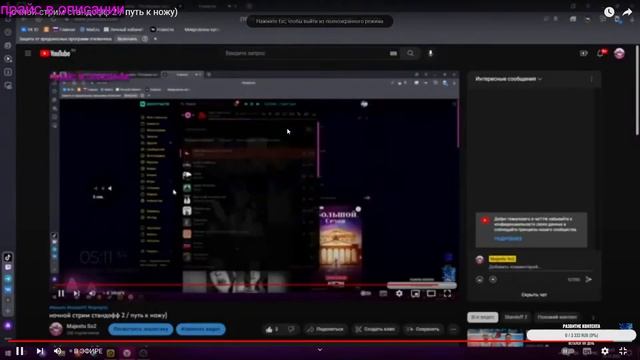This screenshot has width=640, height=360.
Task: Open the YouTube hamburger guide menu
Action: point(28,53)
